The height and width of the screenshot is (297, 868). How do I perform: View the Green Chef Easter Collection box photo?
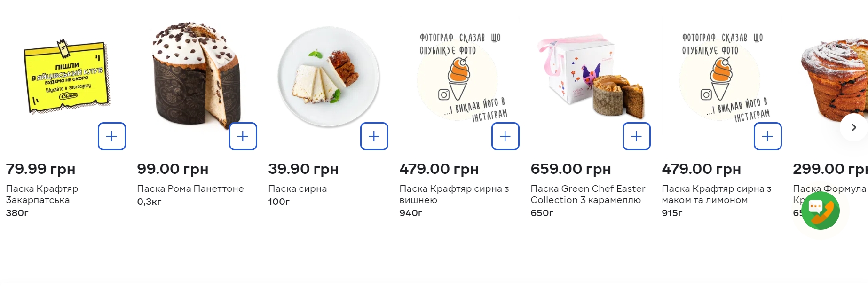pos(590,76)
